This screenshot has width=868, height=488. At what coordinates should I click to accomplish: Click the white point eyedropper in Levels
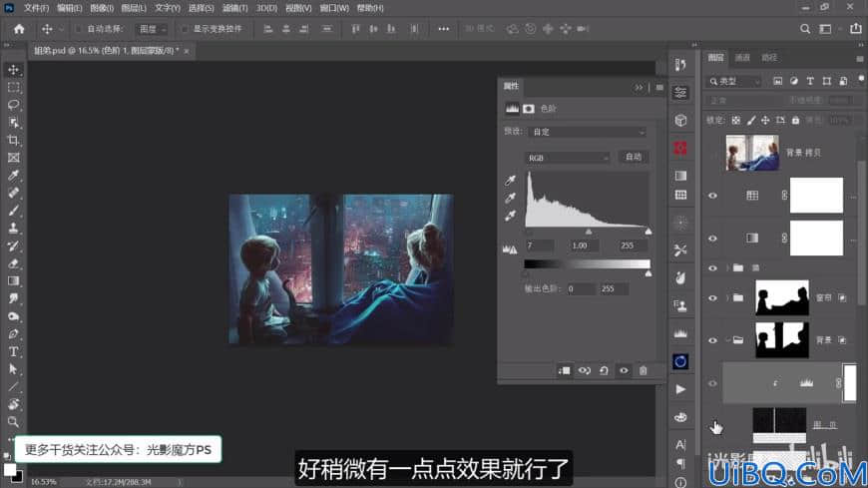510,216
